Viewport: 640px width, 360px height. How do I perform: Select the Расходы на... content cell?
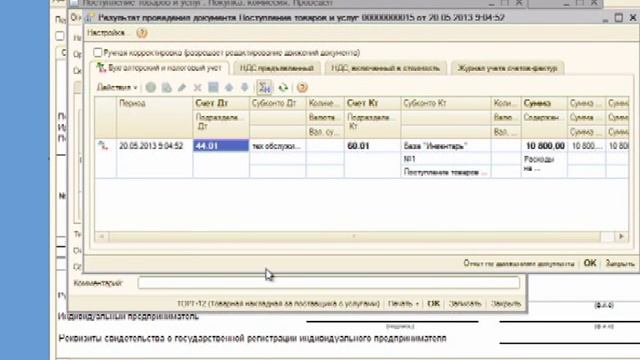pyautogui.click(x=544, y=164)
